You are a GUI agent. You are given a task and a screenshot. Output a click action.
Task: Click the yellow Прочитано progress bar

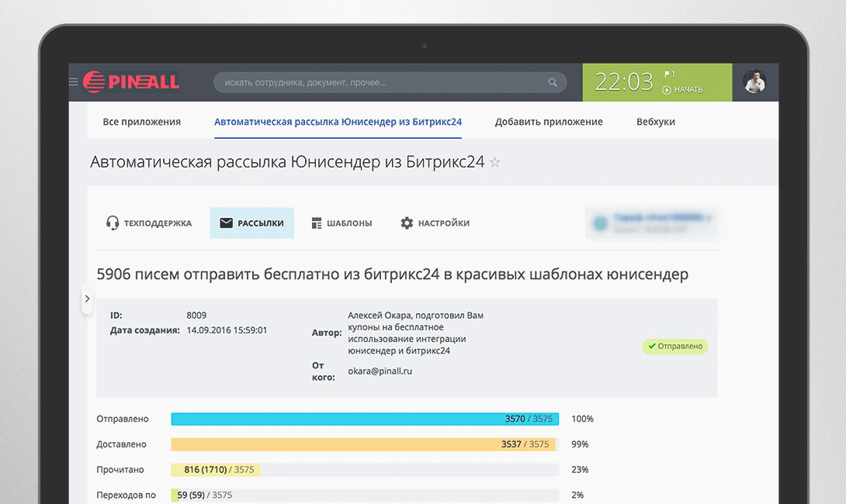click(x=216, y=470)
